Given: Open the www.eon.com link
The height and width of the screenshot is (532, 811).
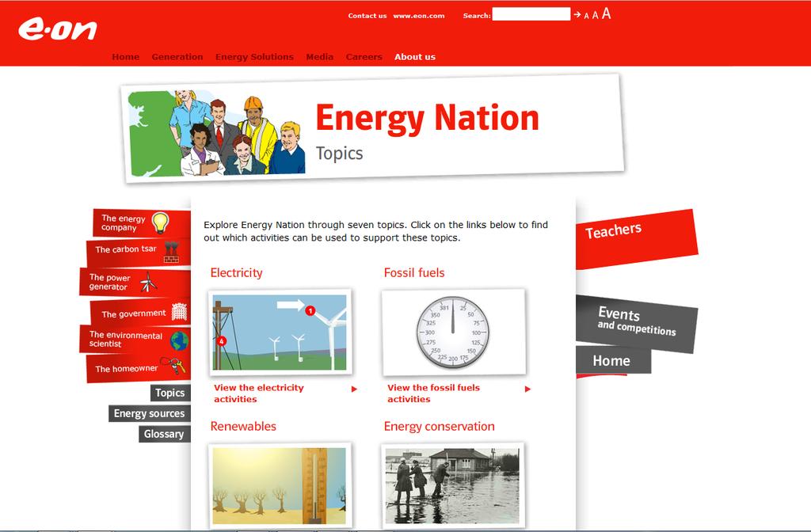Looking at the screenshot, I should click(418, 16).
